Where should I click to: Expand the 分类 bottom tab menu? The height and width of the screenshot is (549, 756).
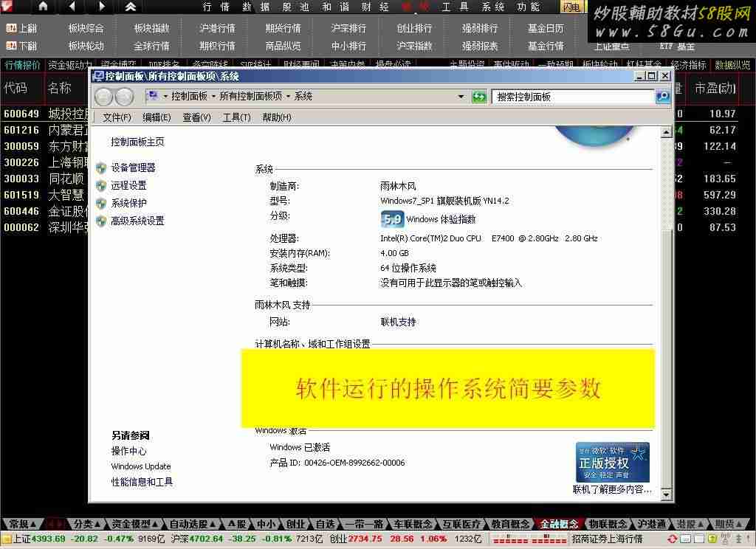coord(97,524)
